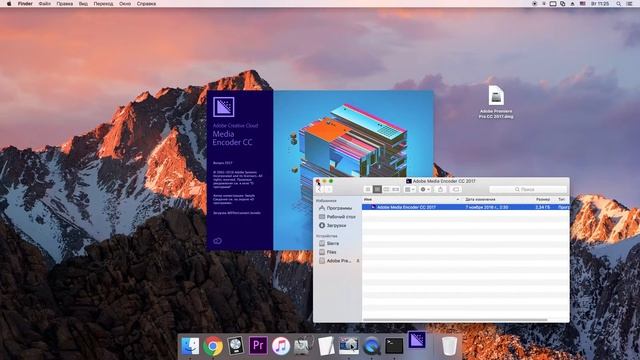Click the Media Encoder logo on splash screen
This screenshot has height=360, width=640.
(224, 107)
